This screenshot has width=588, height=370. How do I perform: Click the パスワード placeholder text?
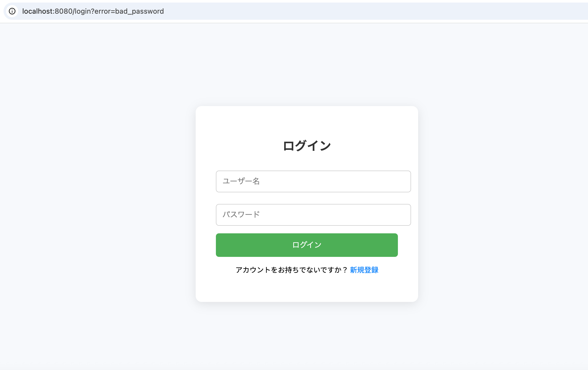pyautogui.click(x=240, y=214)
